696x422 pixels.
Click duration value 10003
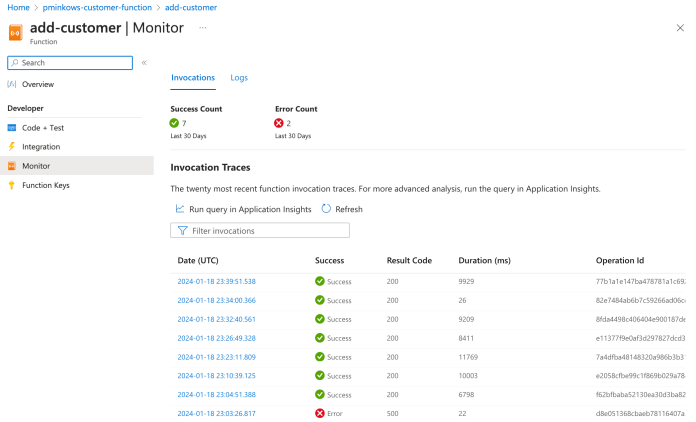pos(468,375)
